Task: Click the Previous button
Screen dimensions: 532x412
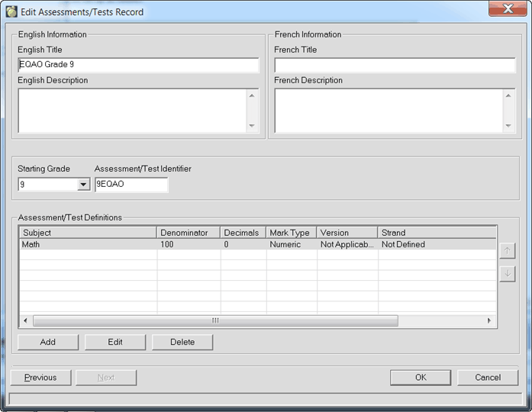Action: (x=40, y=378)
